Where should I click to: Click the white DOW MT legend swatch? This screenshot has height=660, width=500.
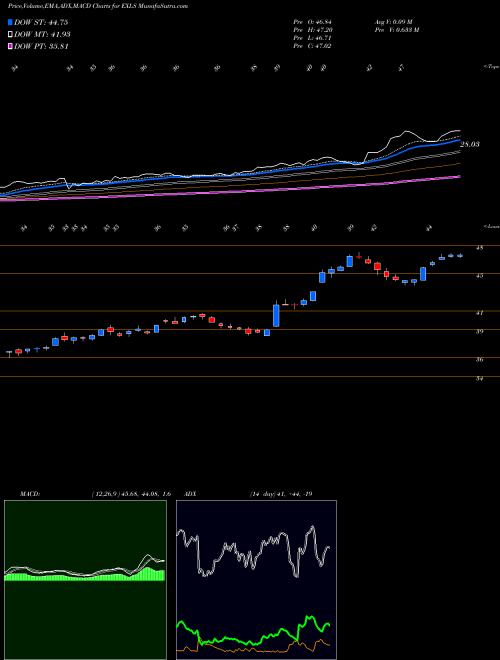pyautogui.click(x=11, y=35)
